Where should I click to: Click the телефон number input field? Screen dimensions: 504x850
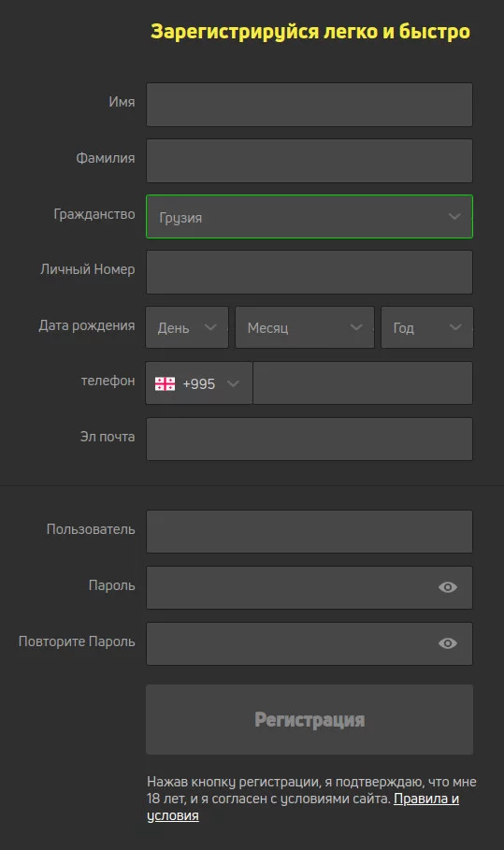[363, 383]
